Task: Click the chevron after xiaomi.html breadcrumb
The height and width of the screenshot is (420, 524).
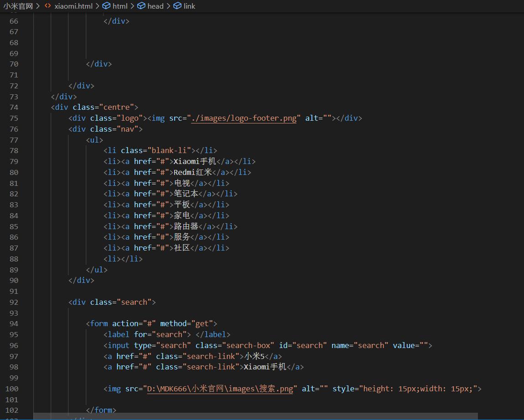Action: coord(97,6)
